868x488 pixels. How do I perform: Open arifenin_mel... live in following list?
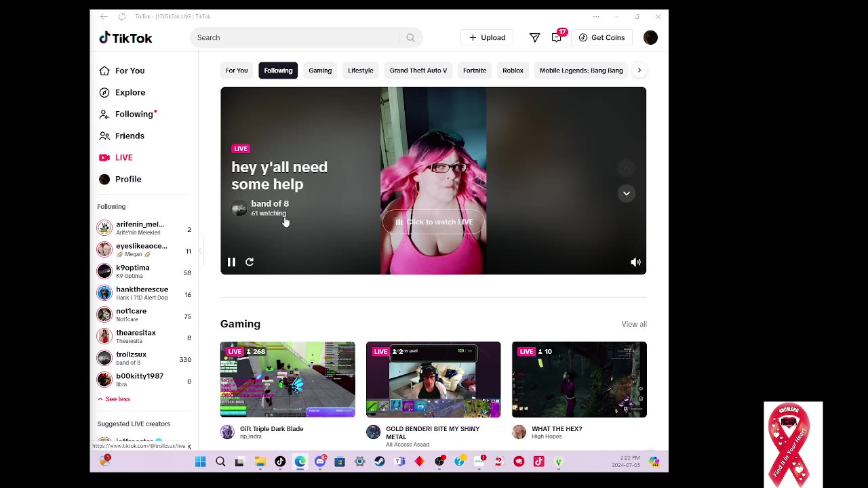click(x=144, y=228)
